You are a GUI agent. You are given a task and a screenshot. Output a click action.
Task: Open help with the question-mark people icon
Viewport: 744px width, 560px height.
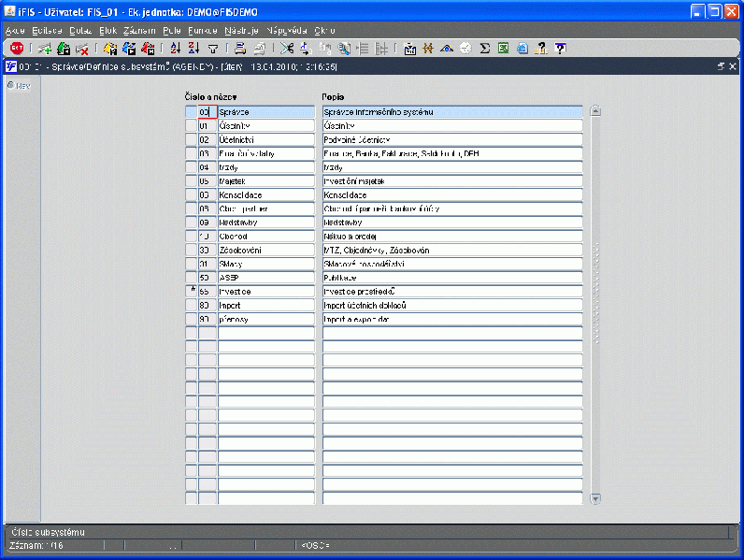(x=541, y=48)
